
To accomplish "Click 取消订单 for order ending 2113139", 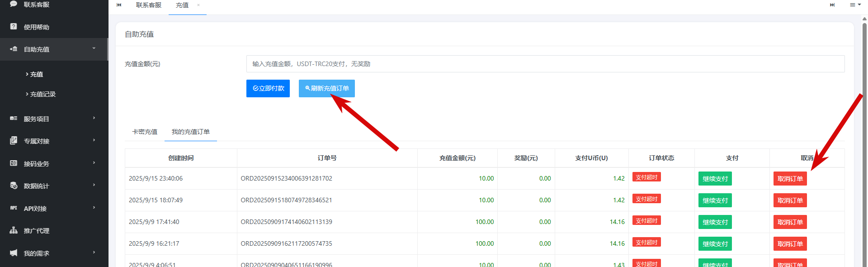I will click(x=790, y=222).
